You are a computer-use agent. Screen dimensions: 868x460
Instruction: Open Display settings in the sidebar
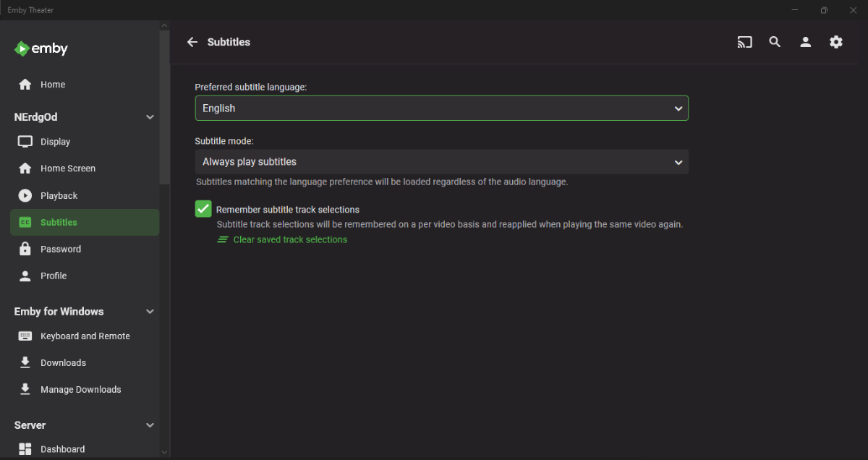tap(55, 142)
